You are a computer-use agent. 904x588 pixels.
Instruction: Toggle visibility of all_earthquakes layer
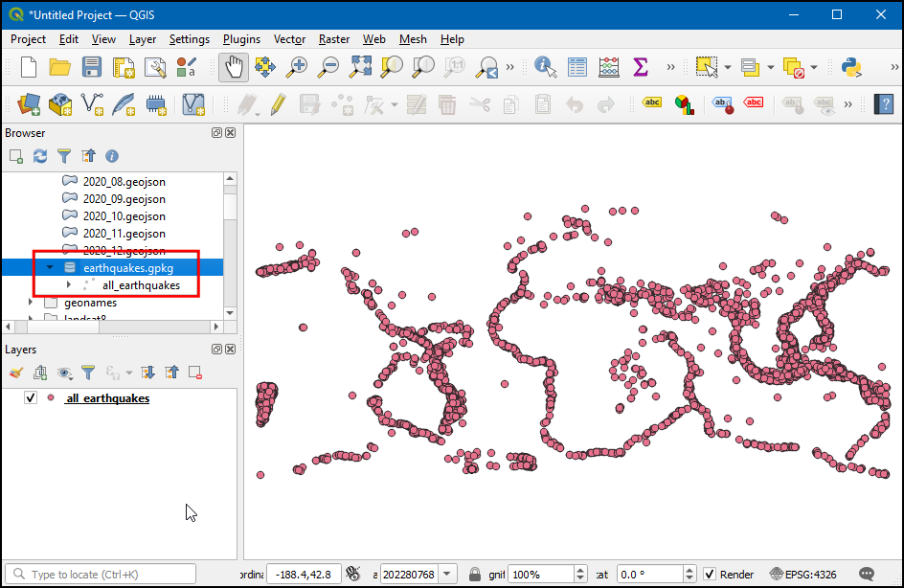pyautogui.click(x=31, y=398)
